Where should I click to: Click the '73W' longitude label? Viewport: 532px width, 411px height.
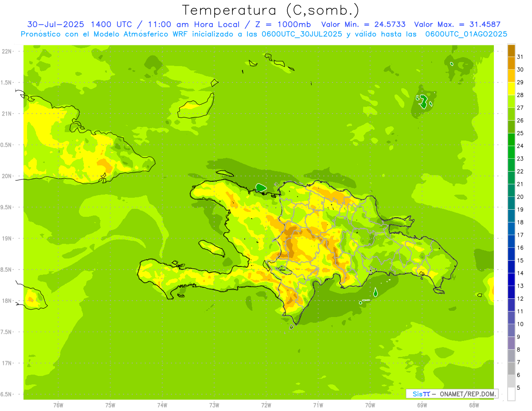214,405
